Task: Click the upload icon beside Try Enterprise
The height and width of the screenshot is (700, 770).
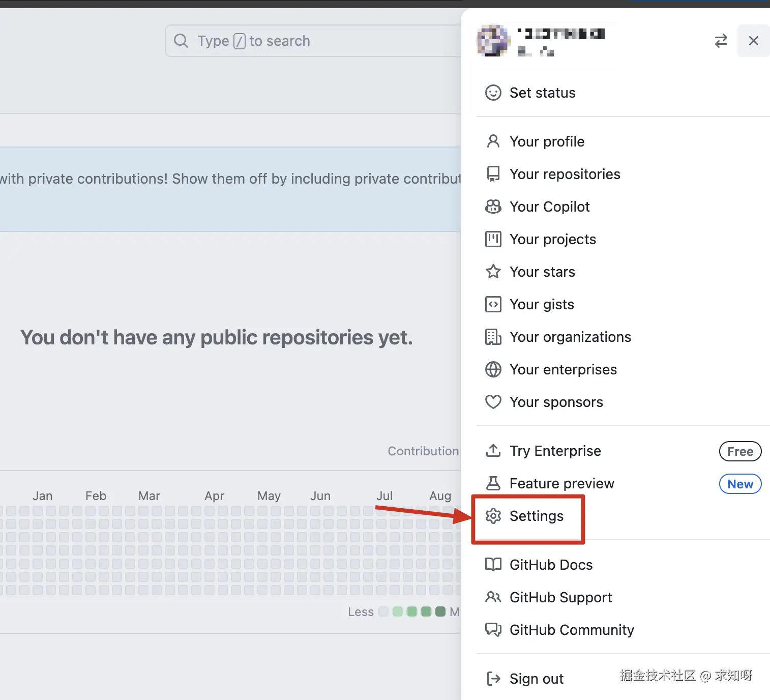Action: 493,451
